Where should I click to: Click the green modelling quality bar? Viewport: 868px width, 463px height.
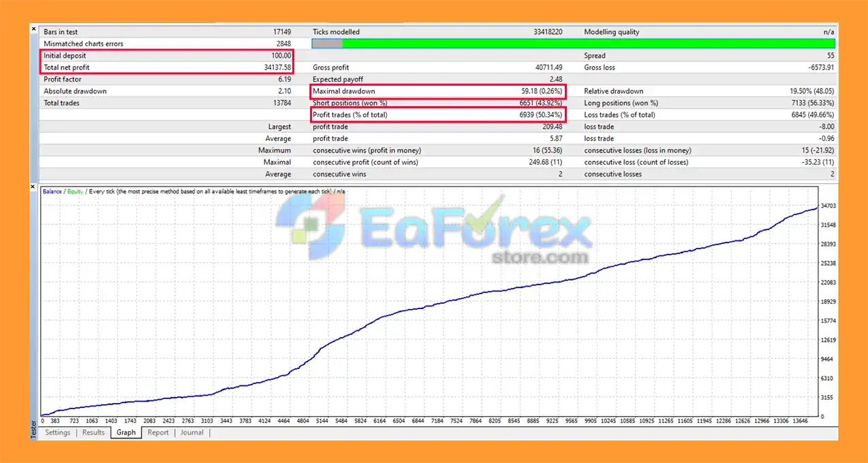588,44
